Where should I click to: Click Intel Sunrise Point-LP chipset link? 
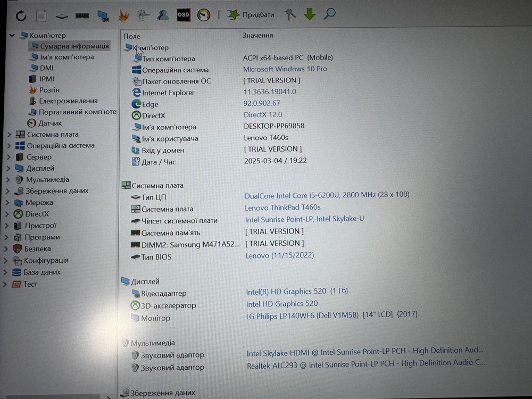[305, 219]
